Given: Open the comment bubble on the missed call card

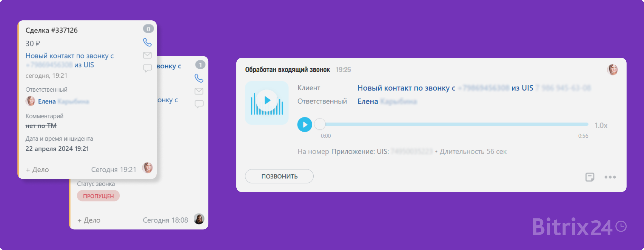Looking at the screenshot, I should tap(199, 104).
